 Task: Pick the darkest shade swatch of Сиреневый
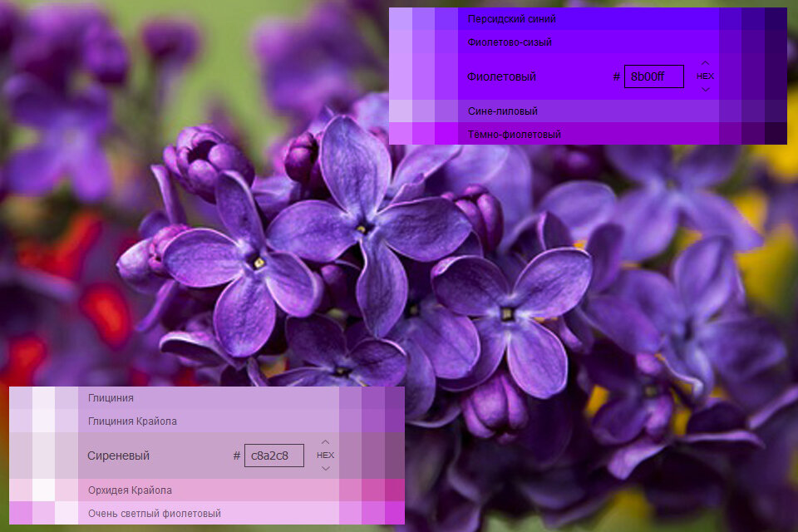point(395,456)
